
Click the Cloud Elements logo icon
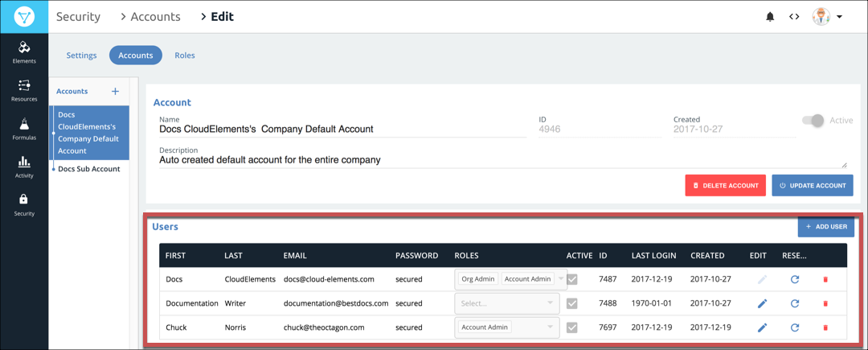coord(24,16)
